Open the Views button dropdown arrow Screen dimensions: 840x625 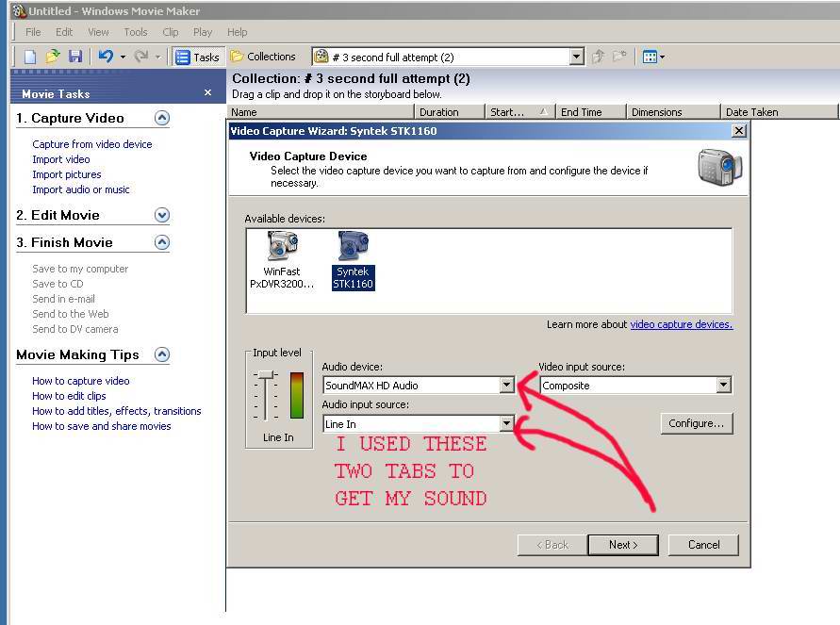[663, 57]
